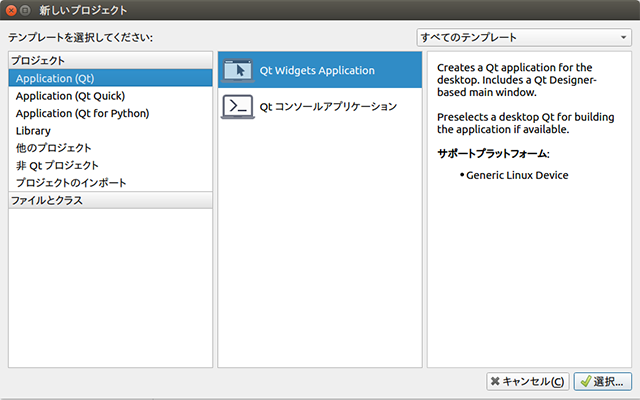This screenshot has width=640, height=400.
Task: Click the 'Preselects a desktop Qt' paragraph
Action: [x=525, y=123]
